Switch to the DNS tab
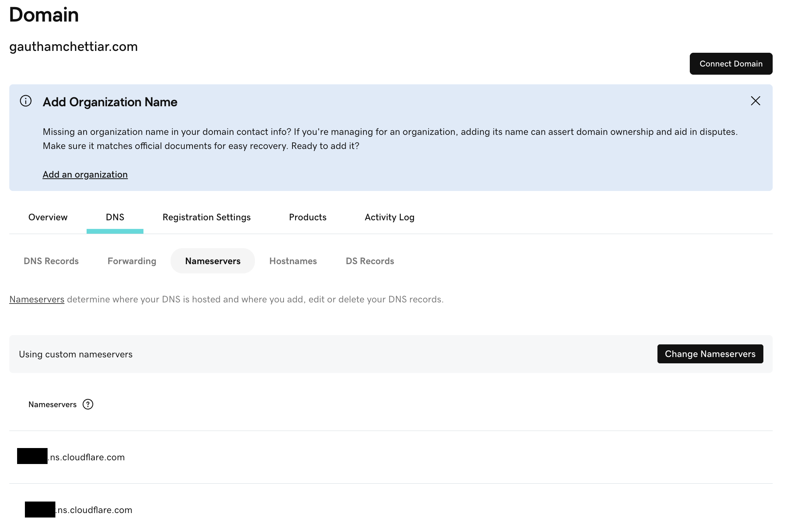This screenshot has width=805, height=532. pos(115,217)
